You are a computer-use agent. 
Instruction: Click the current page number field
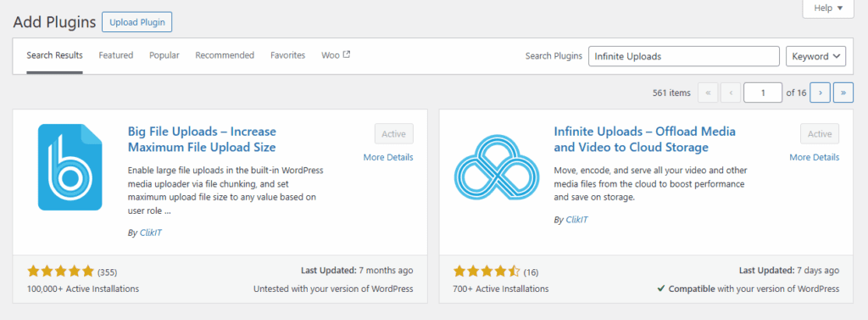coord(763,93)
